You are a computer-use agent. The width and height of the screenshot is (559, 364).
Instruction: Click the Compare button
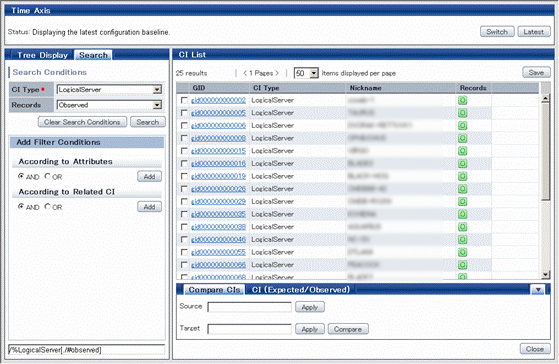pos(348,329)
